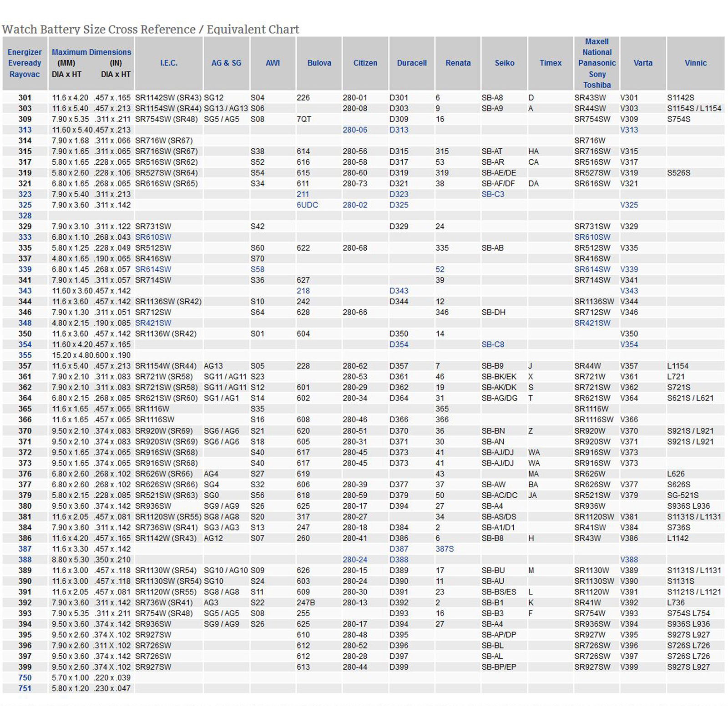Open the blue 750 battery link
728x728 pixels.
pos(25,678)
